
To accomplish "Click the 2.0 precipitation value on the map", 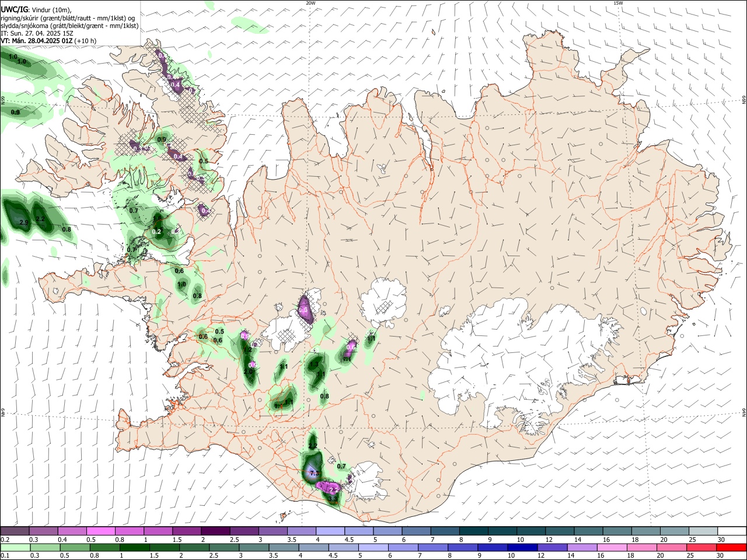I will 248,372.
